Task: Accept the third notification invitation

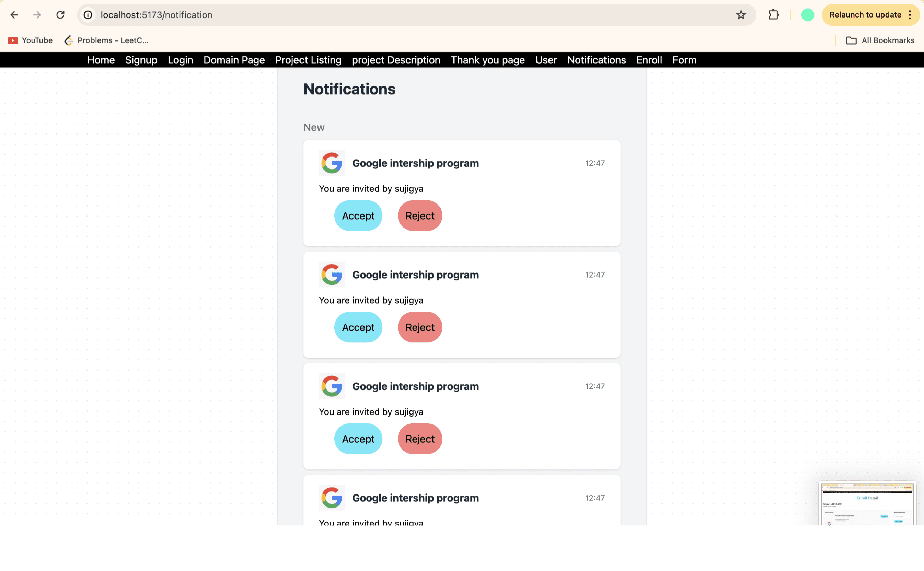Action: pyautogui.click(x=358, y=439)
